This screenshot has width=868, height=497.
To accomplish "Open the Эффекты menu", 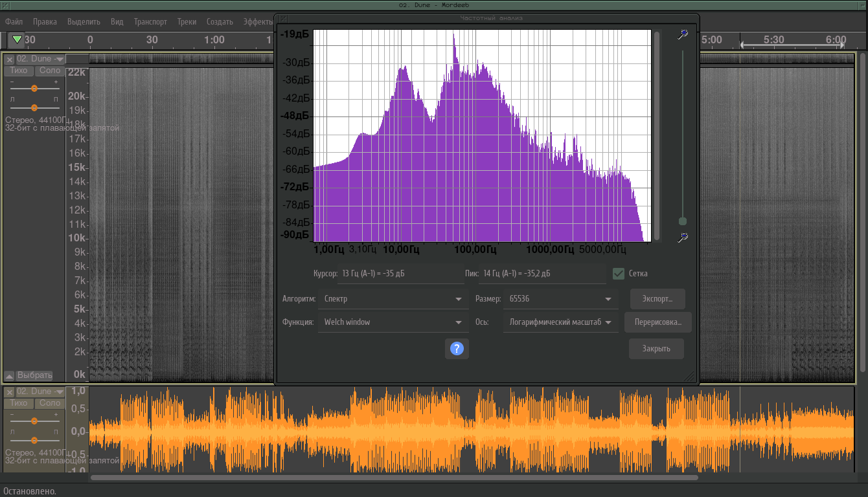I will 258,21.
